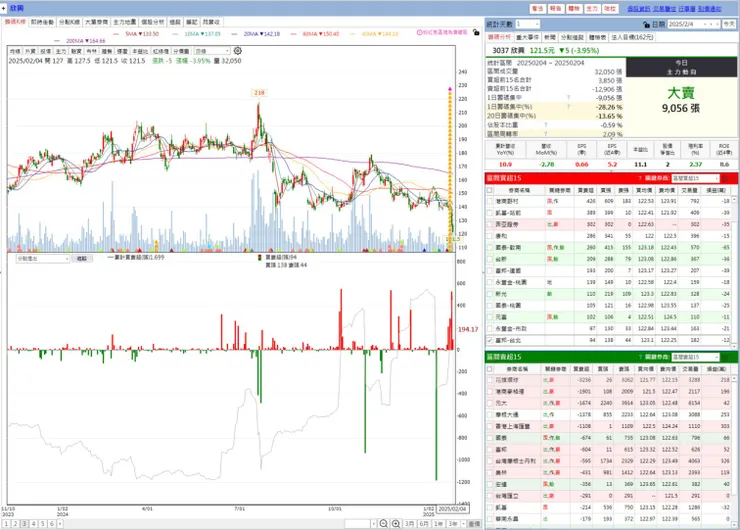740x530 pixels.
Task: Click the pink info note icon above chart
Action: 419,32
